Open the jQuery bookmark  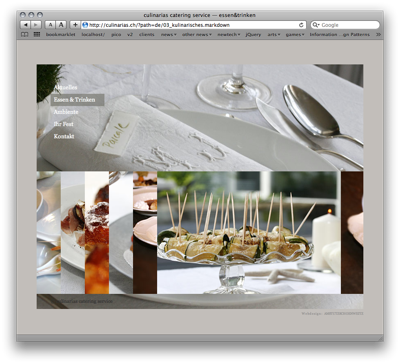point(253,34)
